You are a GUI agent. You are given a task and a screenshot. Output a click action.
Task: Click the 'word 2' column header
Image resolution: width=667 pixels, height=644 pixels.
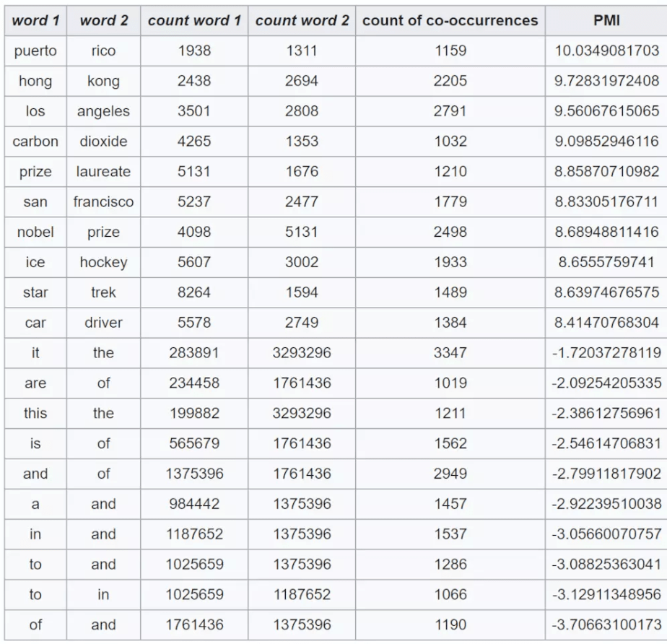click(103, 20)
